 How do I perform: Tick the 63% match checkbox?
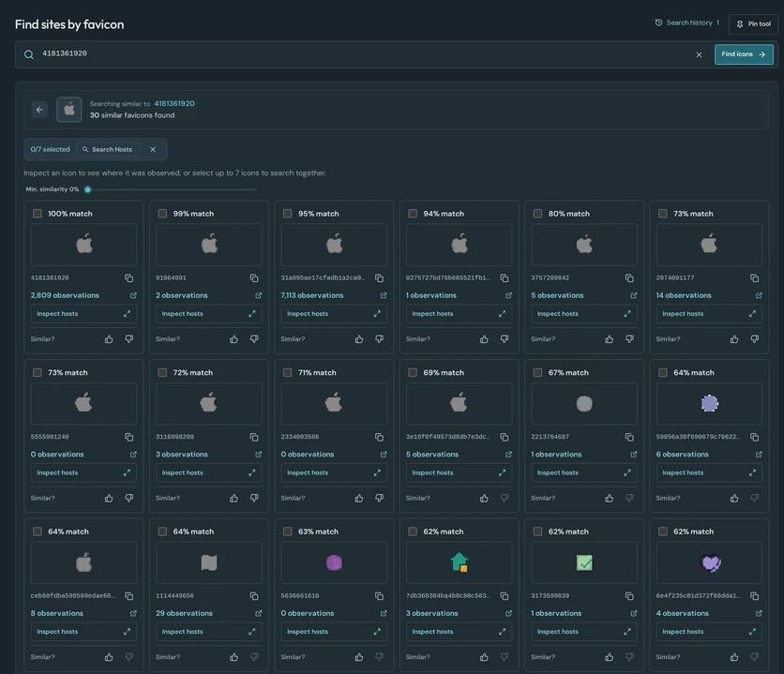pyautogui.click(x=288, y=532)
